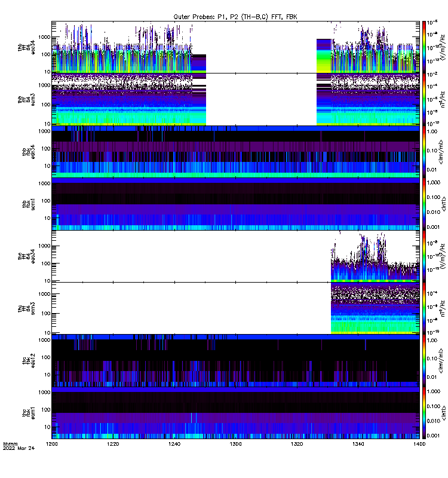448x478 pixels.
Task: Click the thc scm3 spectrogram data after 1330
Action: pos(375,308)
